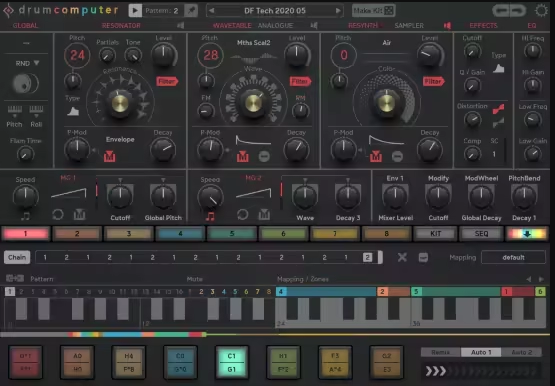Click the Resynth envelope gray minus icon

[x=397, y=156]
